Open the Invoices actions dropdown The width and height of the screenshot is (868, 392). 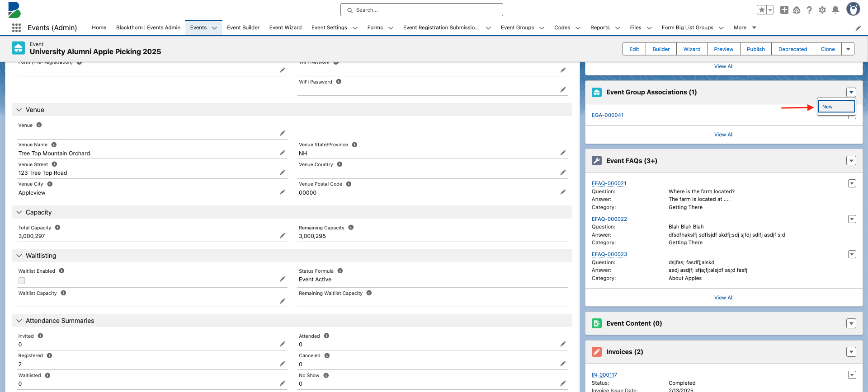tap(851, 352)
